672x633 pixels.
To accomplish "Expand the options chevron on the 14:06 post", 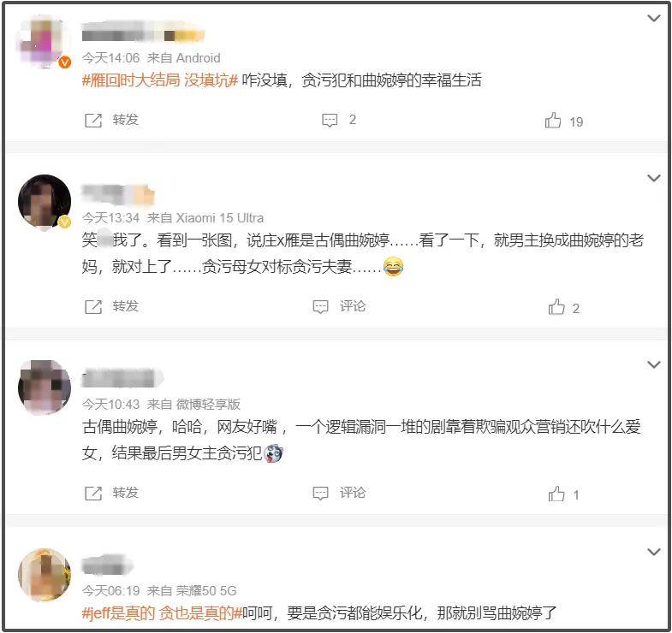I will click(x=653, y=18).
